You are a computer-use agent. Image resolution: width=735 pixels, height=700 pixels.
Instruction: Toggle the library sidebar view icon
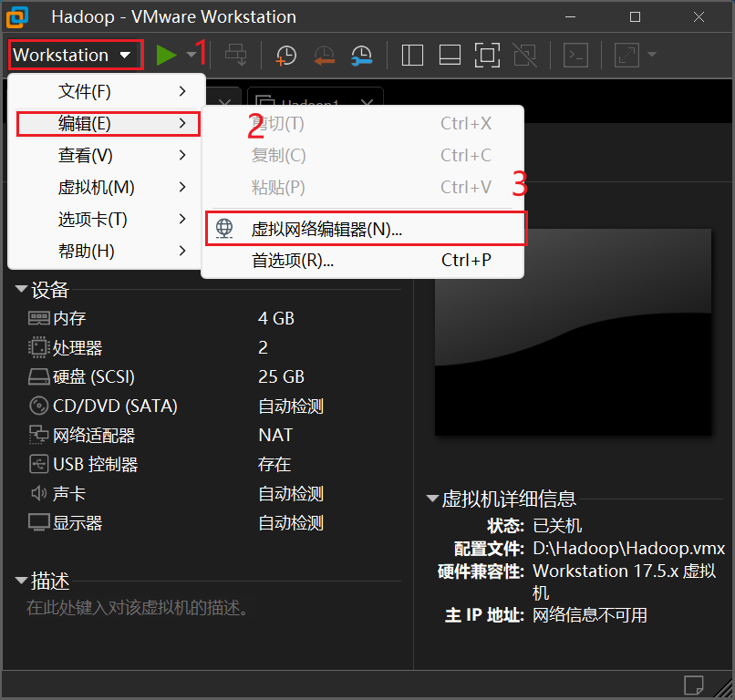tap(412, 56)
